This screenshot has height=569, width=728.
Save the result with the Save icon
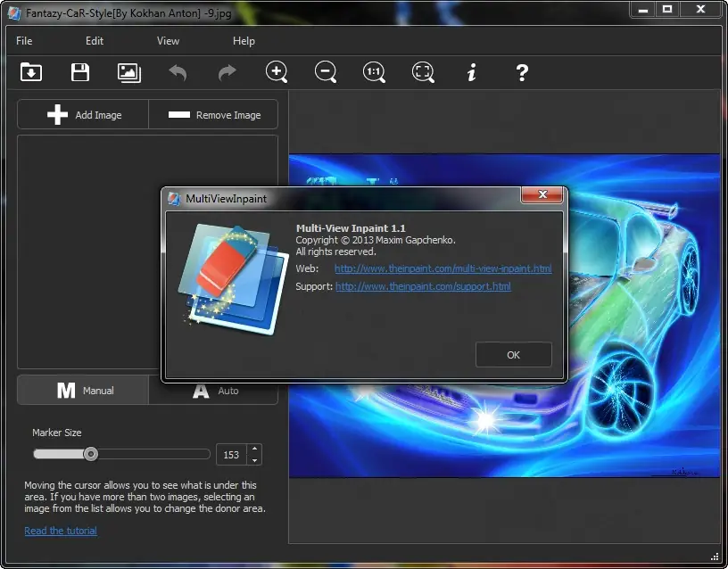79,72
